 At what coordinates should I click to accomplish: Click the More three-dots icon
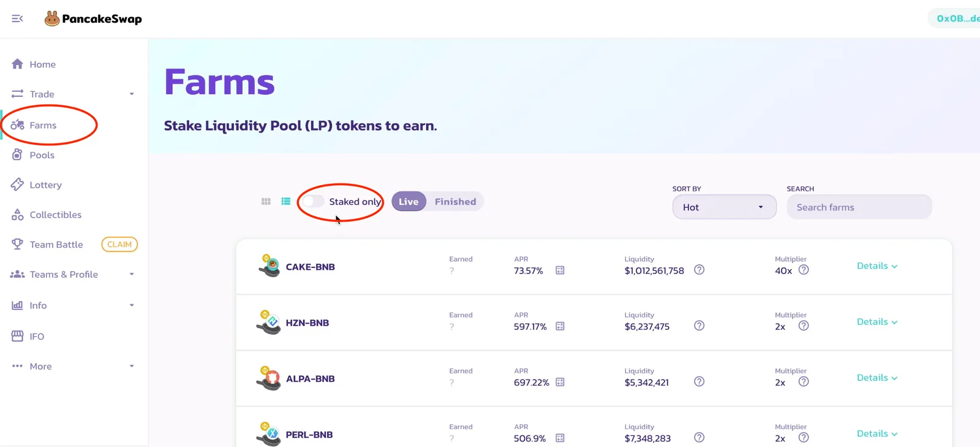[17, 366]
